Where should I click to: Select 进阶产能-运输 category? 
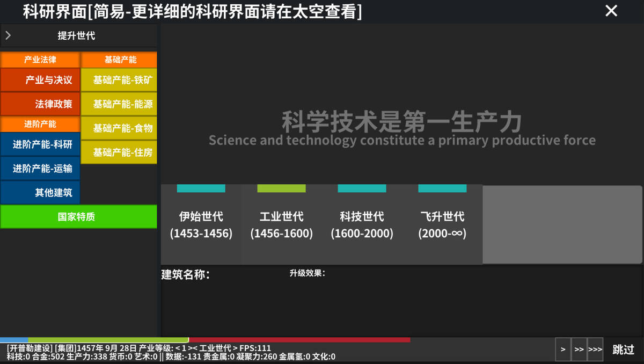tap(40, 169)
